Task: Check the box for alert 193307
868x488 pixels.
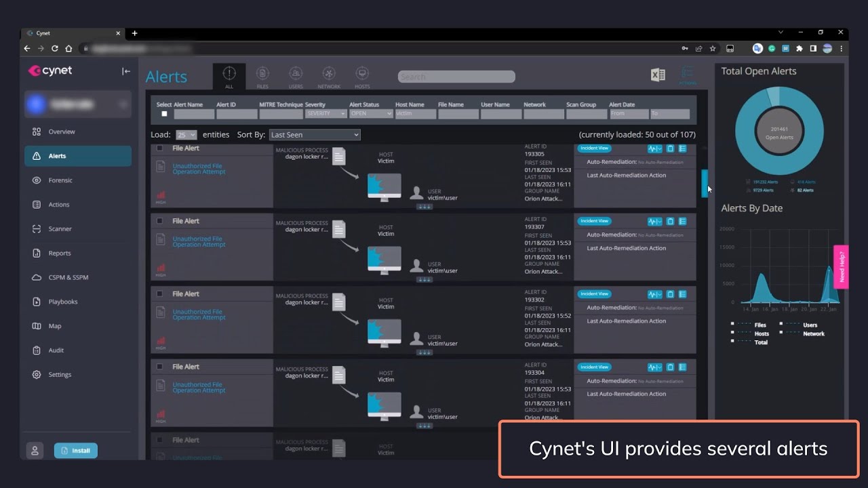Action: pos(160,221)
